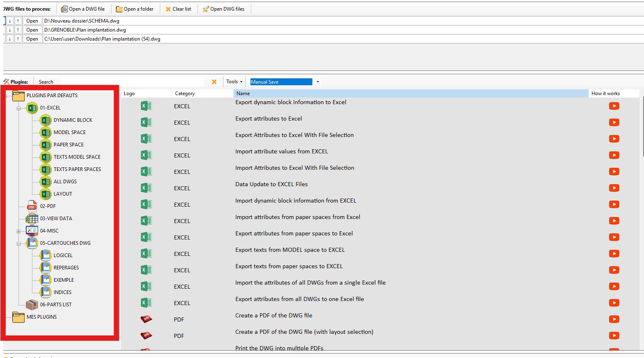Move Plan implantation (54).dwg up

18,39
